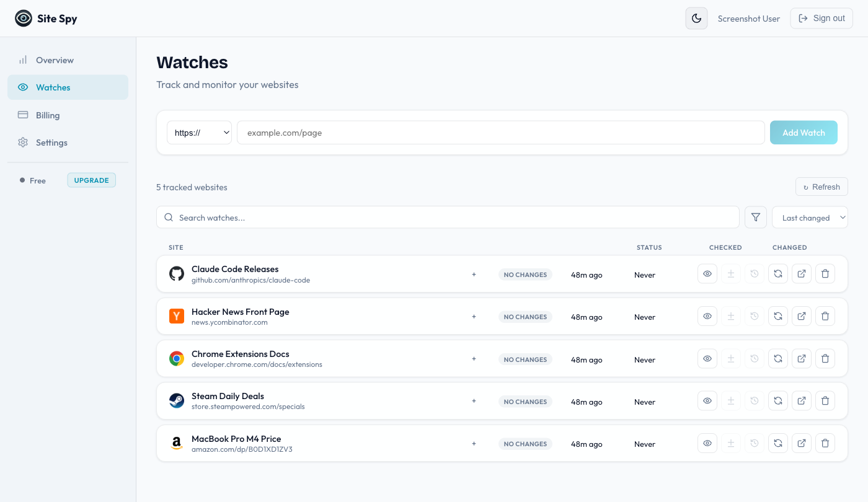The height and width of the screenshot is (502, 868).
Task: Preview Hacker News Front Page with the eye icon
Action: (x=707, y=316)
